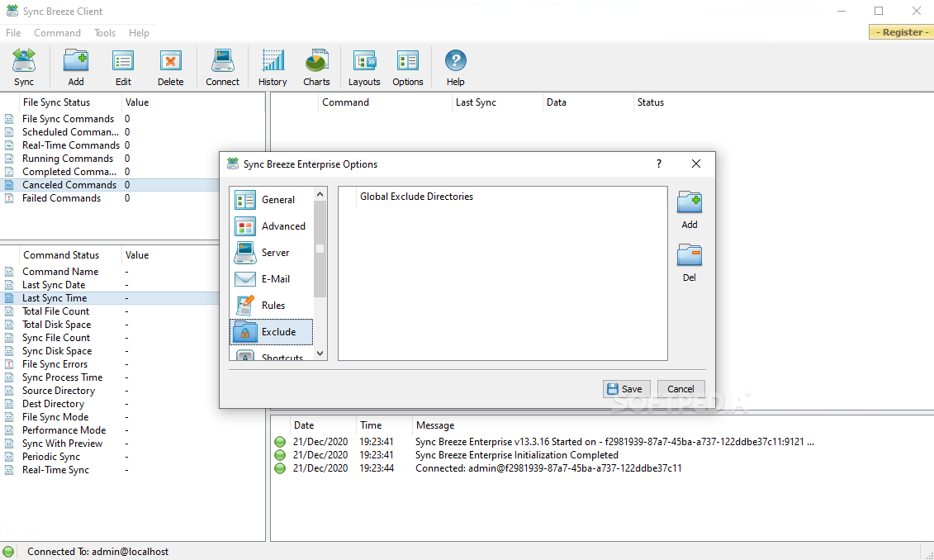Open the Help menu
The height and width of the screenshot is (560, 934).
pos(139,33)
